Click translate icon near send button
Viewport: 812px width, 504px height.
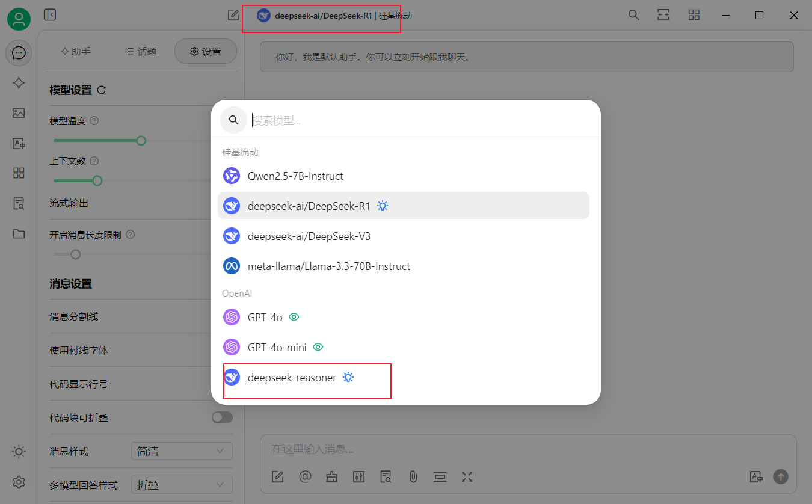pos(756,477)
